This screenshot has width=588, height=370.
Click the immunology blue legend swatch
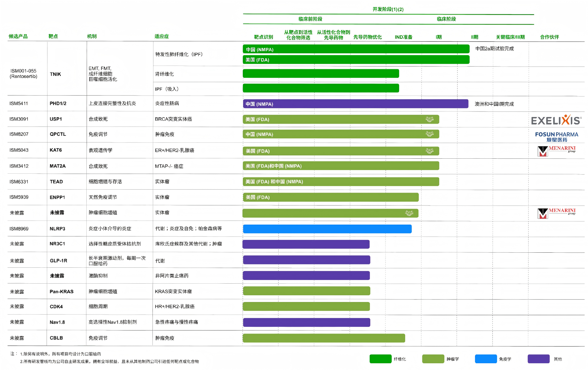[x=486, y=359]
